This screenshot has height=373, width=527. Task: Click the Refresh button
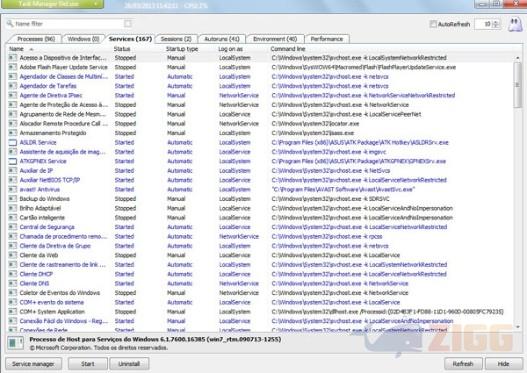pyautogui.click(x=463, y=364)
